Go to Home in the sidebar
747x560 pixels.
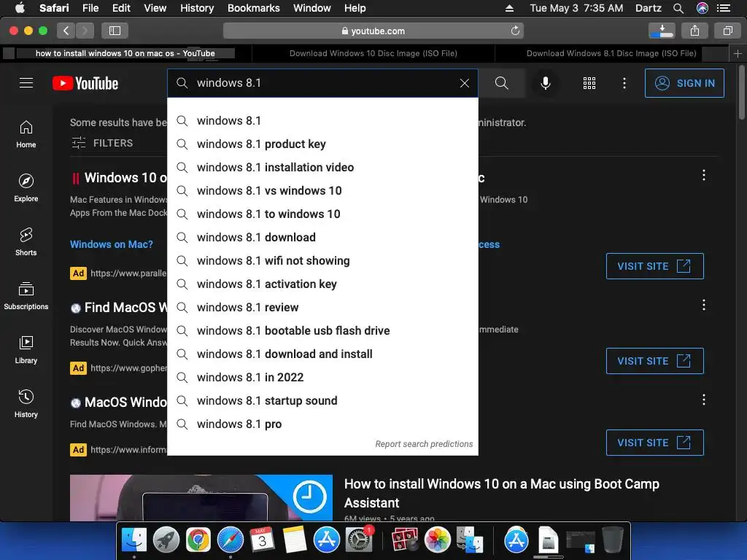26,134
